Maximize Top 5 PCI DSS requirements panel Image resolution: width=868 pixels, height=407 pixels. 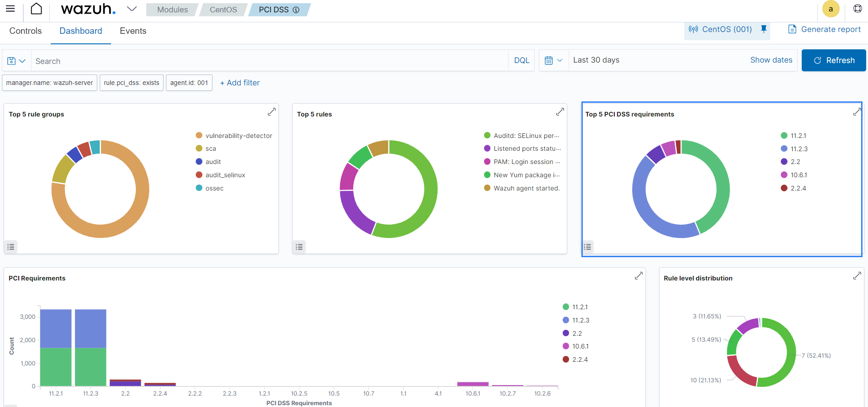coord(857,111)
